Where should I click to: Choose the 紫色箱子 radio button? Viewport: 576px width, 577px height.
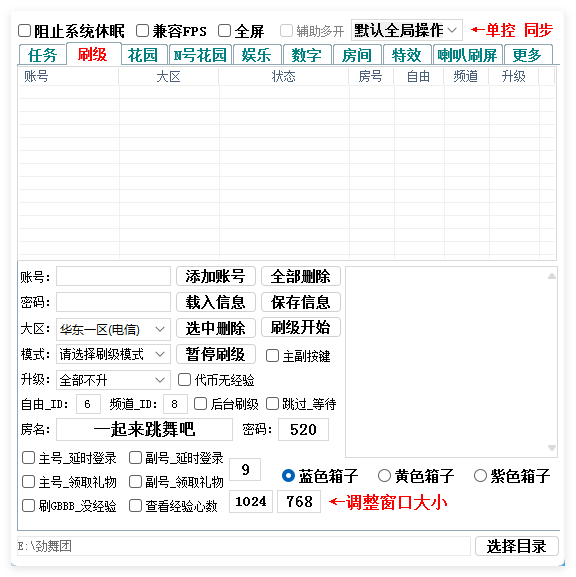click(x=480, y=476)
